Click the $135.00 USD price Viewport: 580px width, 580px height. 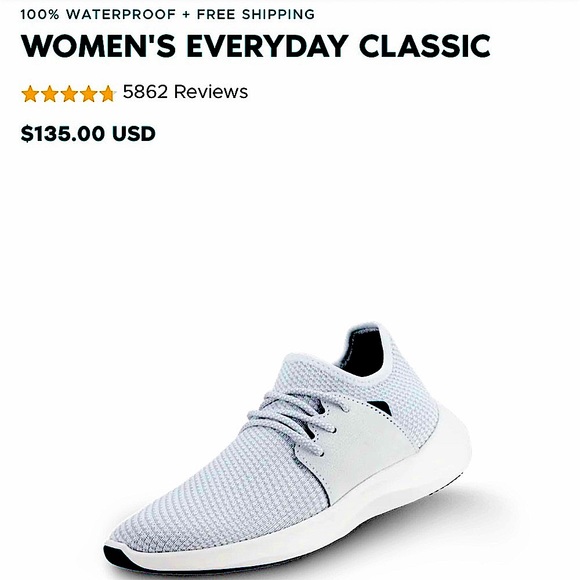click(x=88, y=134)
